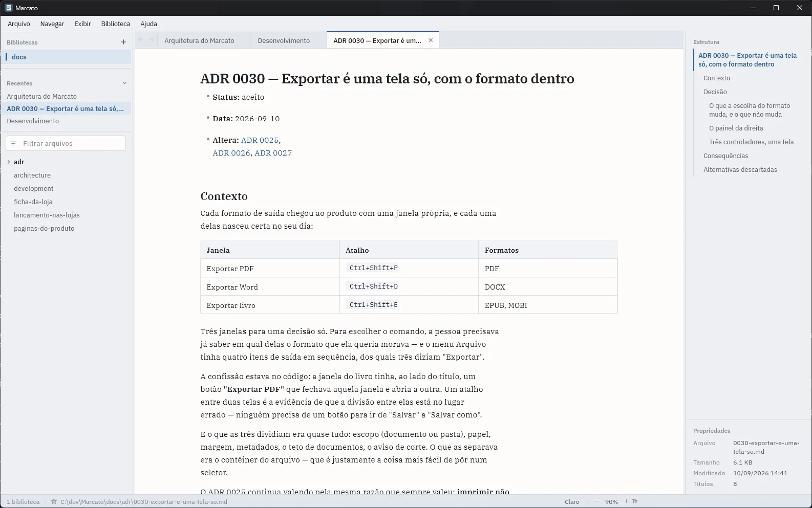Click the Contexto section heading in the document
Image resolution: width=812 pixels, height=508 pixels.
click(x=224, y=196)
